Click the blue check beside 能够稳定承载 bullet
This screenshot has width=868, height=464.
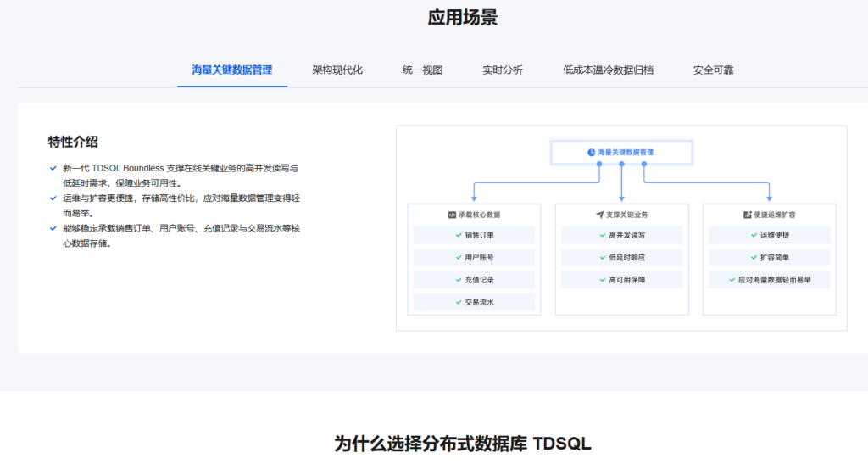(x=53, y=228)
